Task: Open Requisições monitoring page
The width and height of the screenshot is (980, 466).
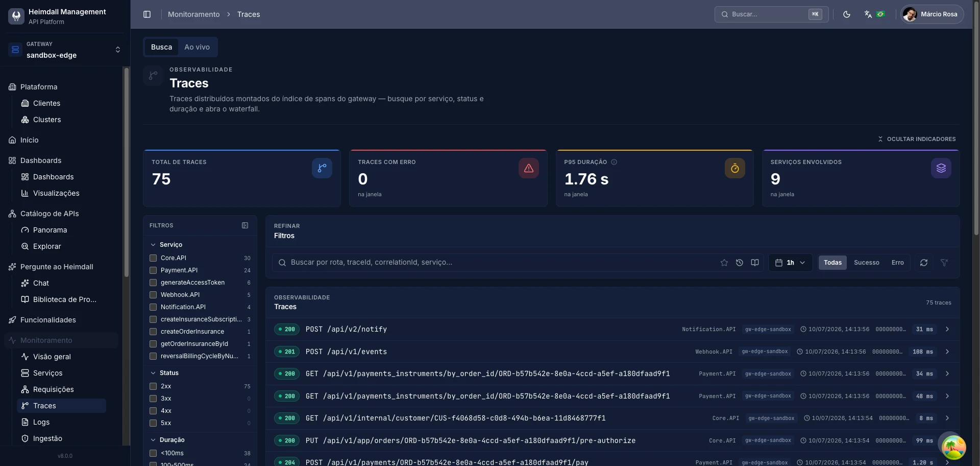Action: point(53,389)
